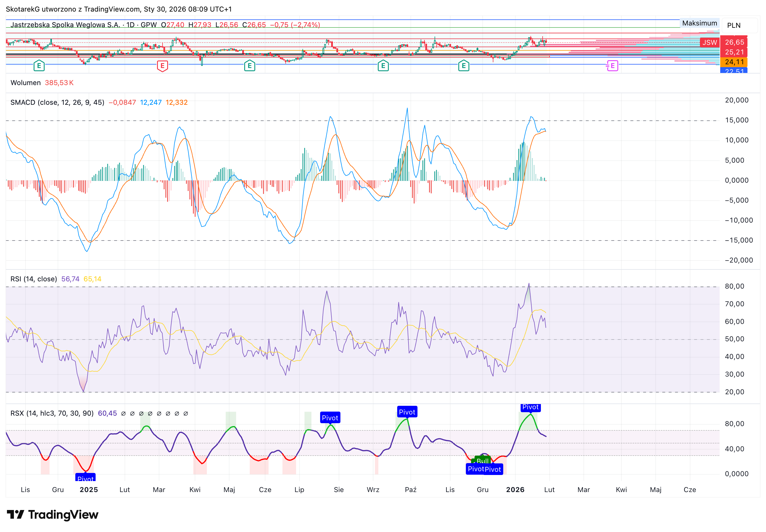Click the 26,65 current price label

coord(734,42)
